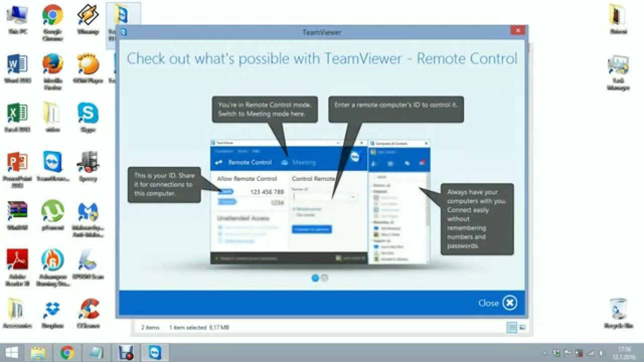Viewport: 644px width, 362px height.
Task: Select Task Manager desktop shortcut
Action: coord(618,73)
